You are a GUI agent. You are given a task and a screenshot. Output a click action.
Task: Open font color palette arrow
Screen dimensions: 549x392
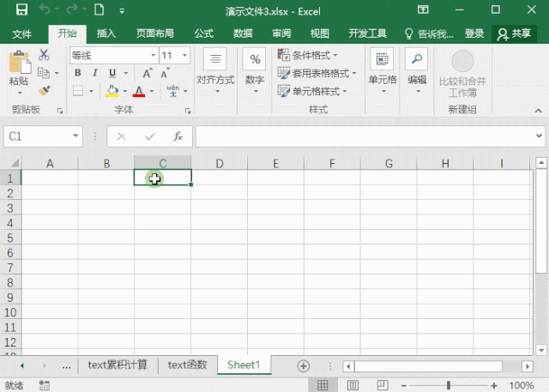click(152, 91)
